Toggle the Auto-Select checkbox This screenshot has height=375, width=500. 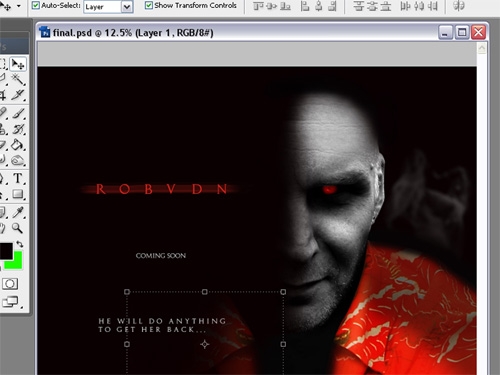click(35, 5)
